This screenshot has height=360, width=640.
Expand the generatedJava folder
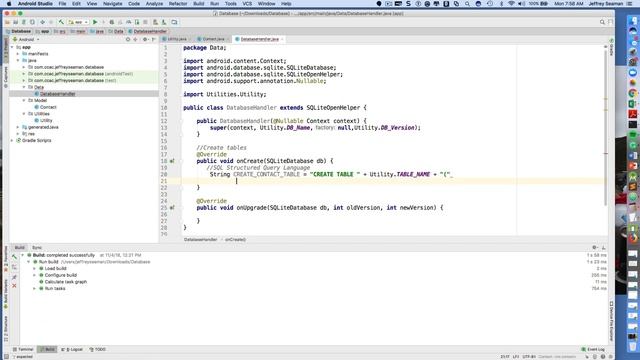pos(18,127)
